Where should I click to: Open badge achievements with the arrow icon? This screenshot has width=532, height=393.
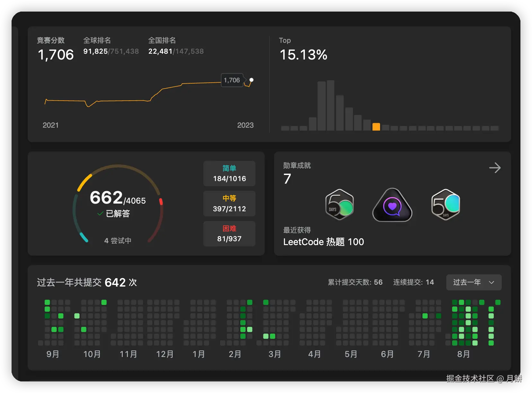click(x=495, y=168)
